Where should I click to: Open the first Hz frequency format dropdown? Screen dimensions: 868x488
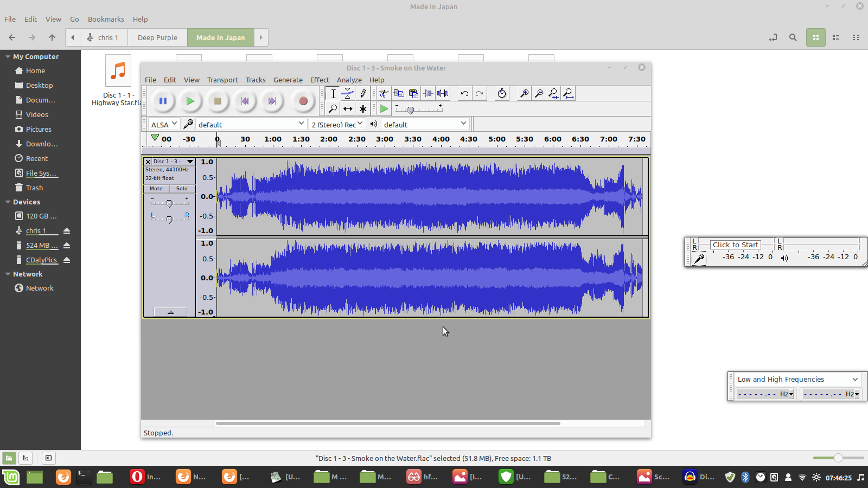point(792,394)
